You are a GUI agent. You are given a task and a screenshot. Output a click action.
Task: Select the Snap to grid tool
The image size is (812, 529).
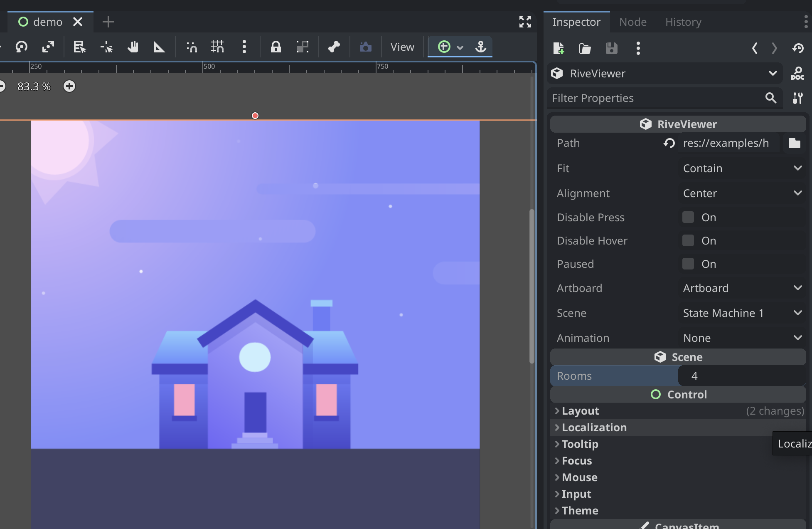tap(216, 46)
